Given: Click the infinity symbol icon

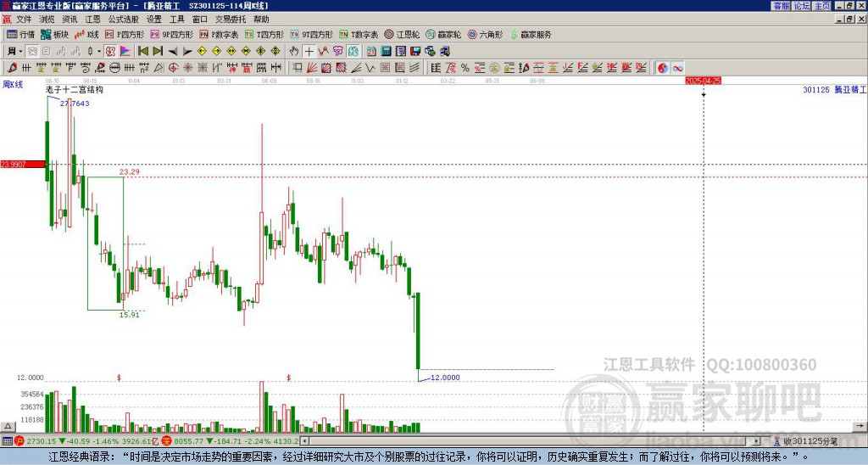Looking at the screenshot, I should point(677,68).
